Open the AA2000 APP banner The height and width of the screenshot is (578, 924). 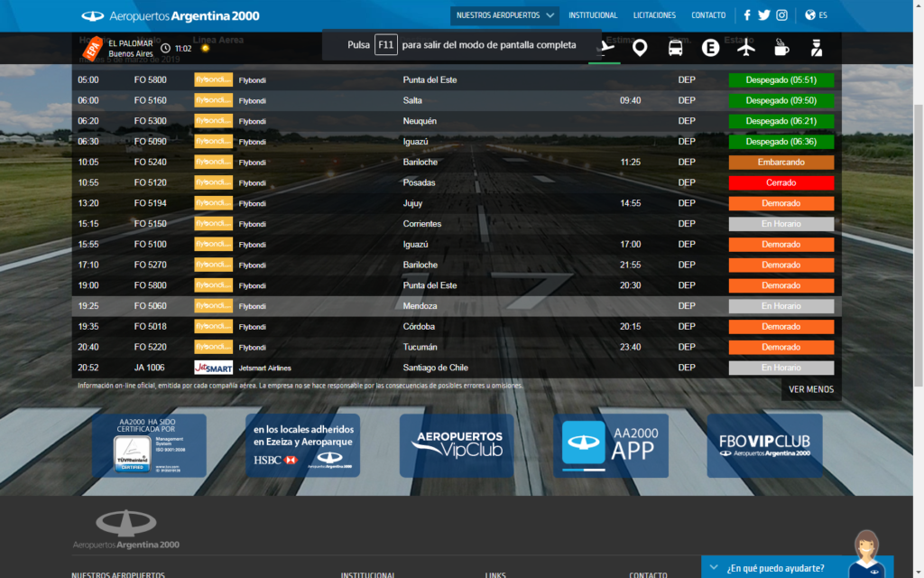(611, 445)
